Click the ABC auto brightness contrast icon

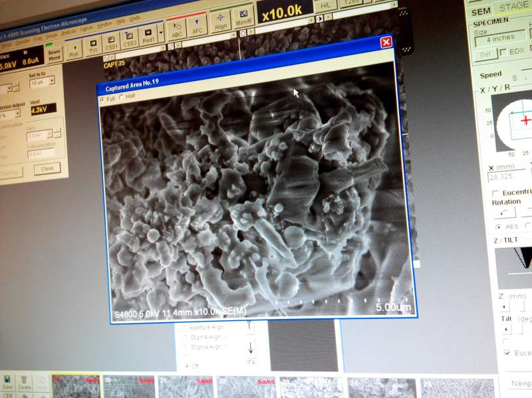[x=176, y=30]
